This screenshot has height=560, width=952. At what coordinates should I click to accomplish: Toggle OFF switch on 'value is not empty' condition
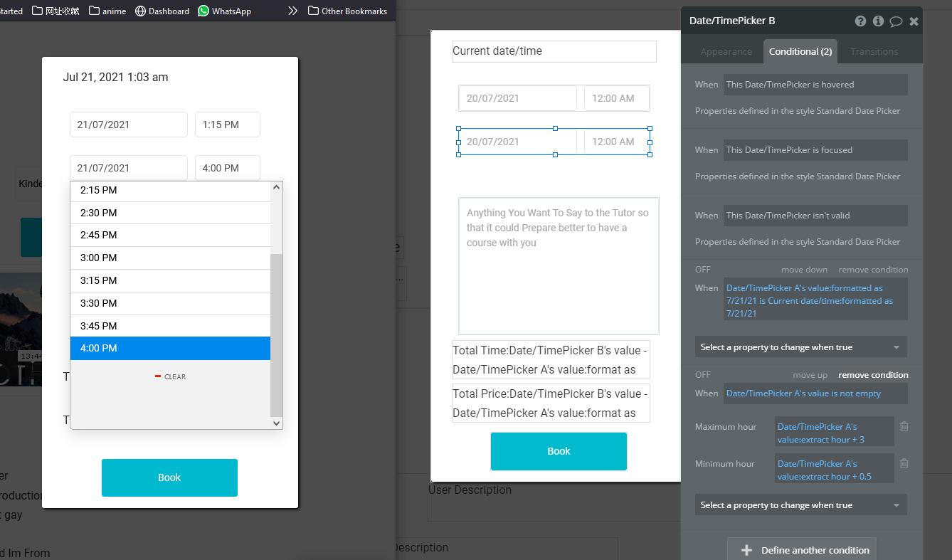[703, 375]
